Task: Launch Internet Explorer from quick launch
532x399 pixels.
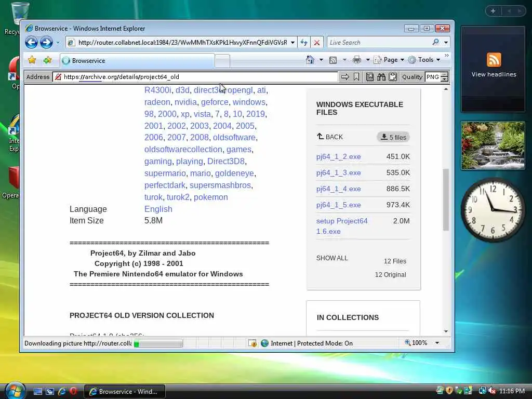Action: point(62,392)
